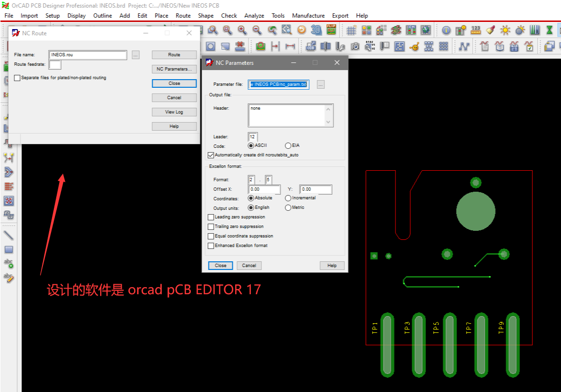Click Cancel in NC Route dialog
Image resolution: width=561 pixels, height=392 pixels.
pyautogui.click(x=174, y=98)
